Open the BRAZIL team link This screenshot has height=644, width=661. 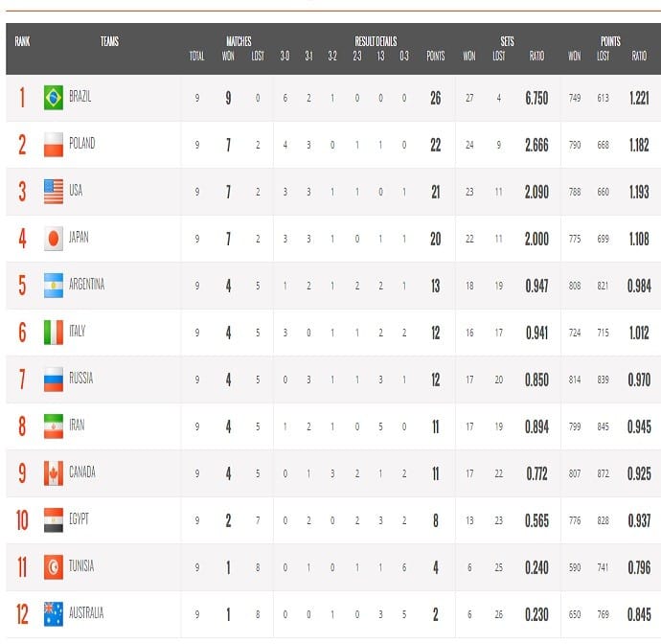pos(80,98)
